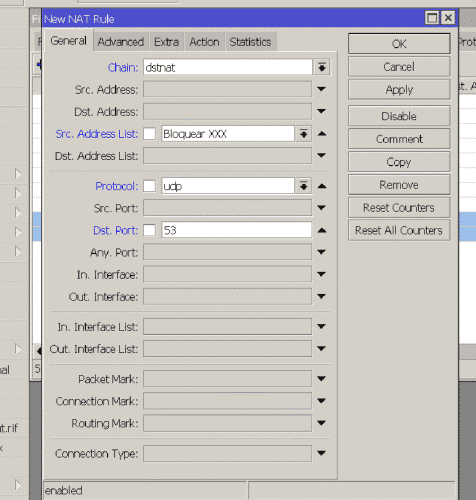
Task: Switch to the Advanced tab
Action: point(121,42)
